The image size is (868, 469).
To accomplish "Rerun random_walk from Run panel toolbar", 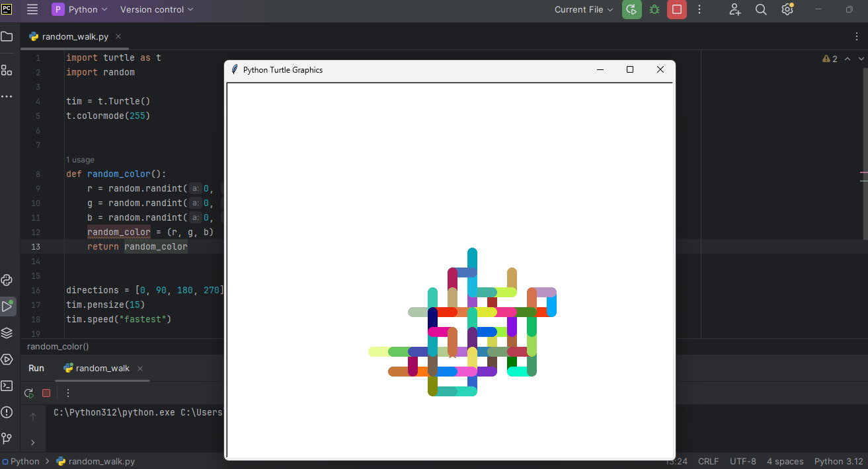I will pyautogui.click(x=29, y=393).
